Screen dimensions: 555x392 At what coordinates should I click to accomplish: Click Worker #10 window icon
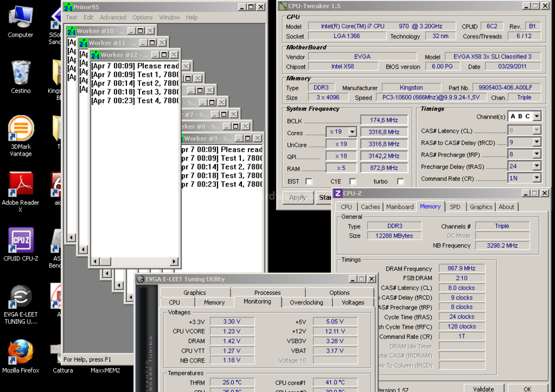72,31
